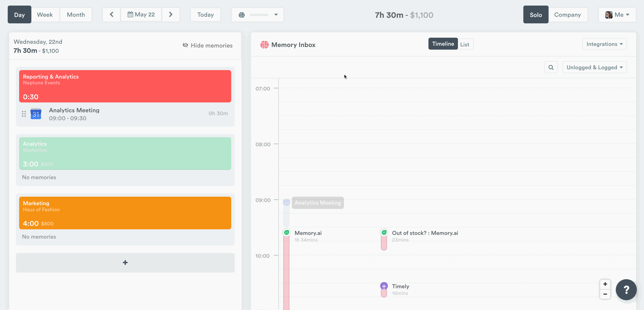Click the Google Calendar icon on Analytics Meeting

pos(36,114)
